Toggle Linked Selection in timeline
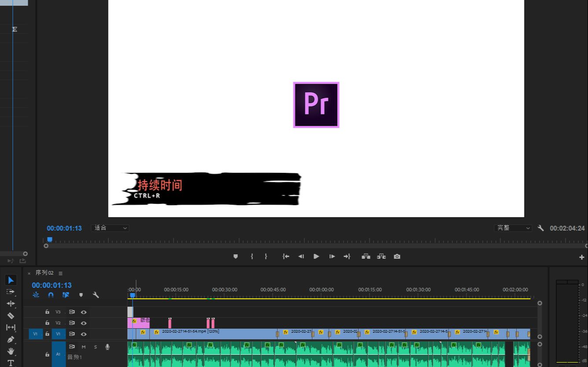This screenshot has width=588, height=367. pos(66,295)
